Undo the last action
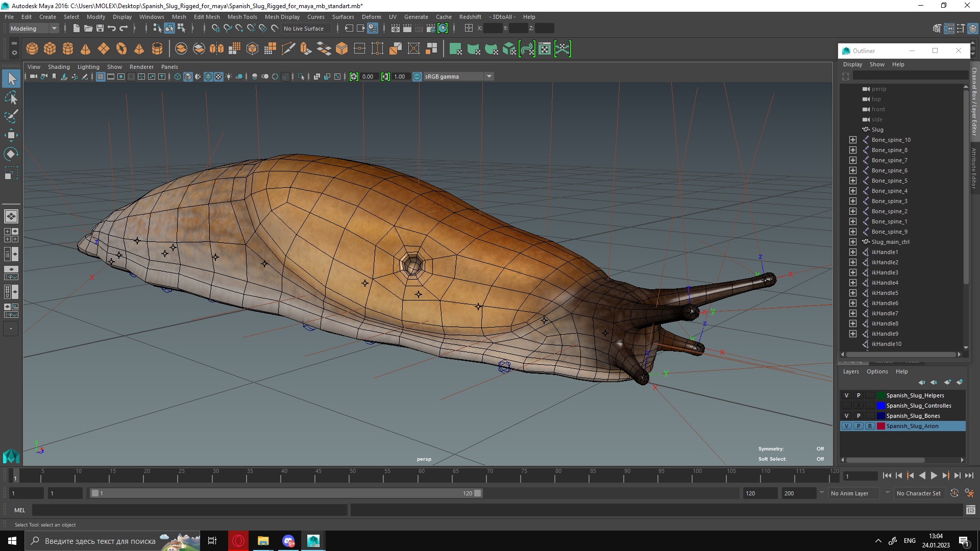This screenshot has height=551, width=980. [112, 29]
